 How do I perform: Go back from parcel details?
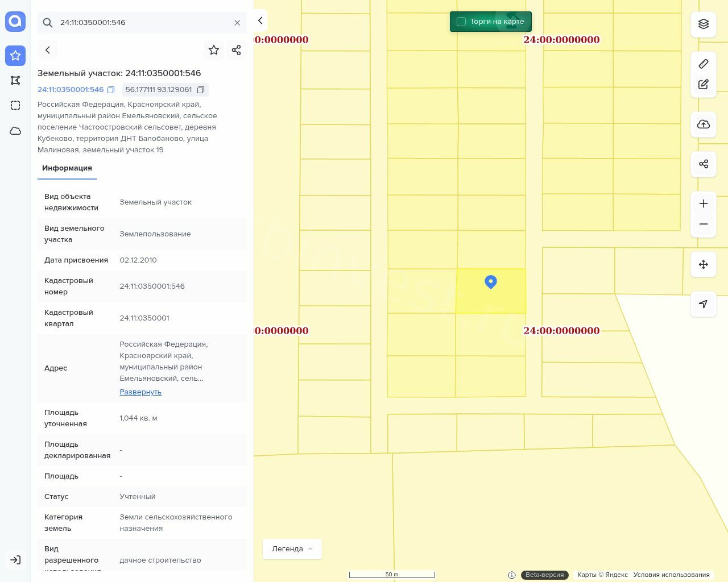pyautogui.click(x=48, y=50)
